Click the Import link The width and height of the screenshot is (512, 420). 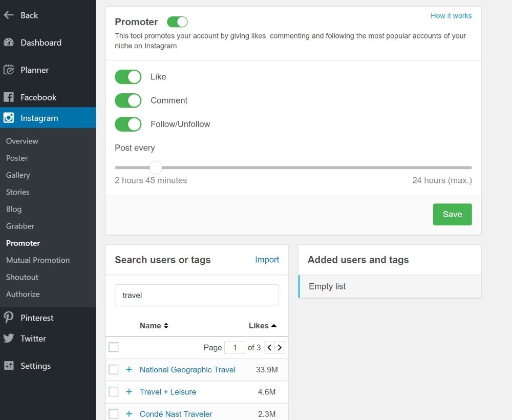click(267, 260)
